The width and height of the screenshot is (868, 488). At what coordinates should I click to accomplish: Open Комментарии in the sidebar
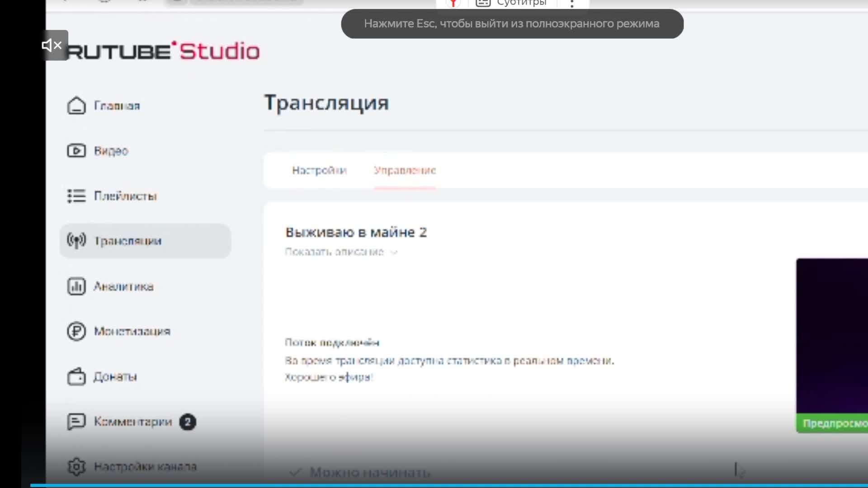(133, 422)
